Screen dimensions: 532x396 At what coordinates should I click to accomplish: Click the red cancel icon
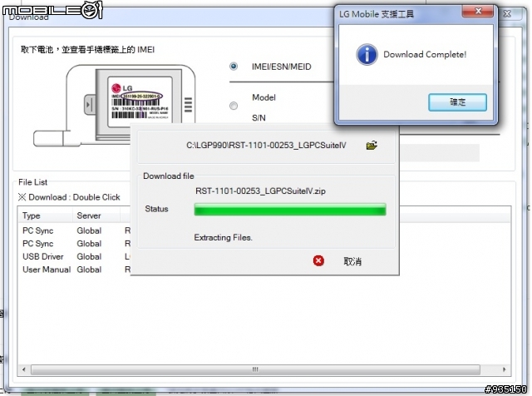pos(318,261)
